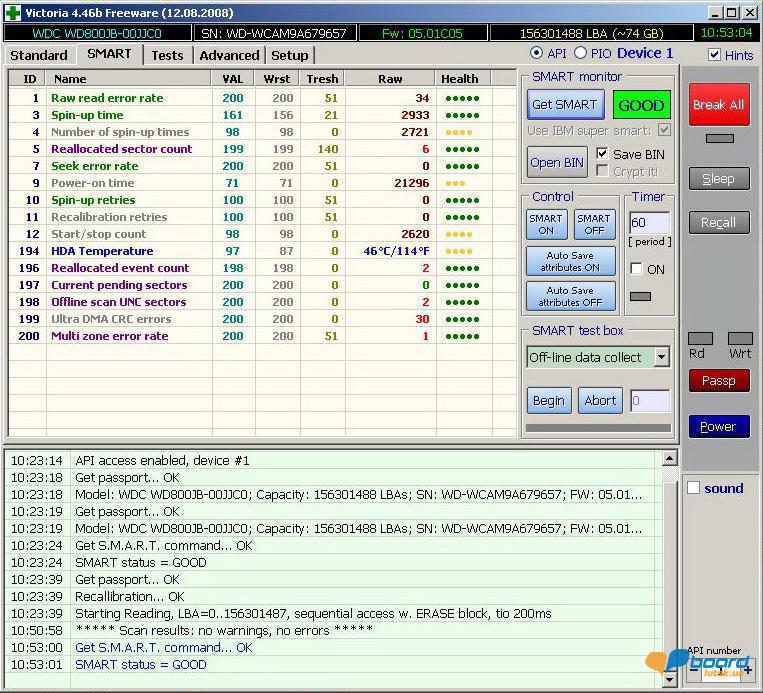Click the red Passp button
Screen dimensions: 763x693
click(718, 381)
